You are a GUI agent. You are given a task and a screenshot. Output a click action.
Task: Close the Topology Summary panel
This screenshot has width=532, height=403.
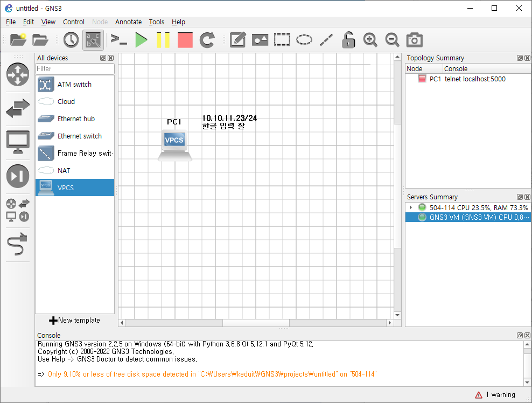click(x=527, y=58)
